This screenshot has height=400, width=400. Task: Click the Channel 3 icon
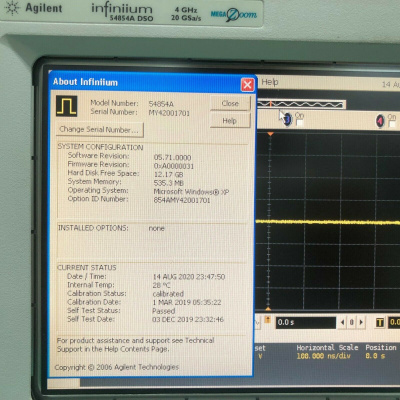288,120
